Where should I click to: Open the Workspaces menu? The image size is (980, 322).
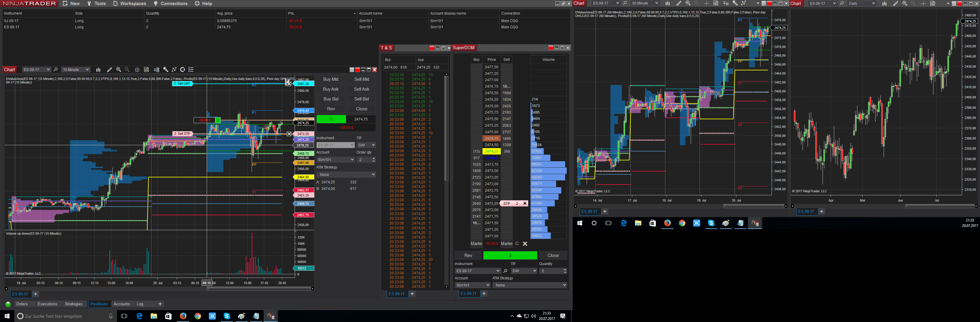pos(129,3)
